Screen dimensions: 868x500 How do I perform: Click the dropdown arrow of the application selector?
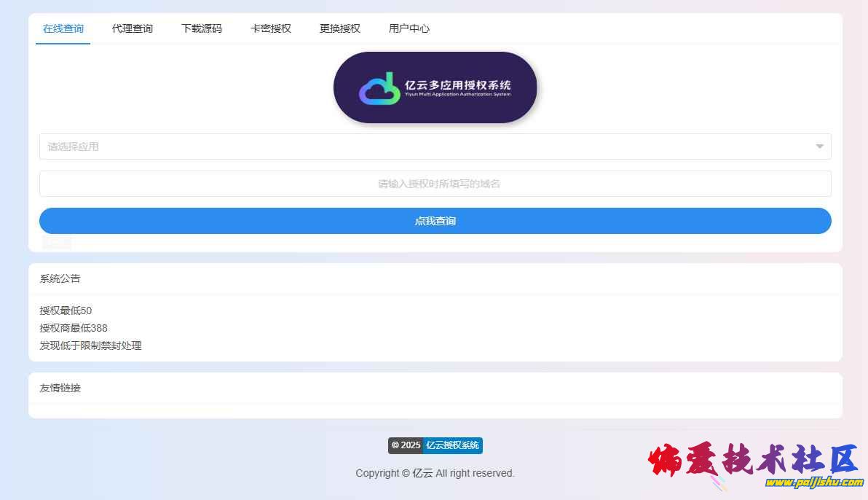[819, 147]
